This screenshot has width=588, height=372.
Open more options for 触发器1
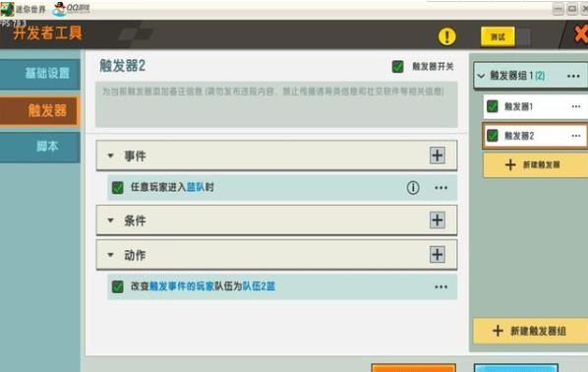click(x=576, y=106)
